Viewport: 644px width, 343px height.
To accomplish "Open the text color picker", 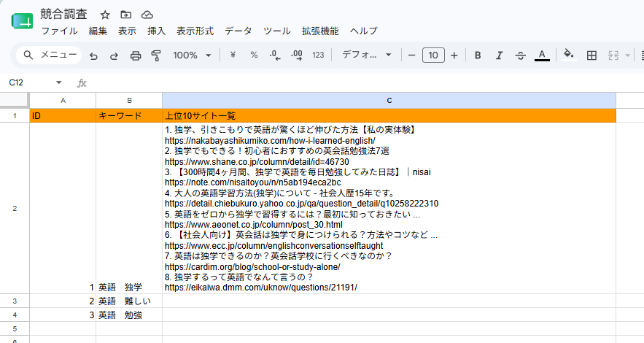I will (x=542, y=55).
